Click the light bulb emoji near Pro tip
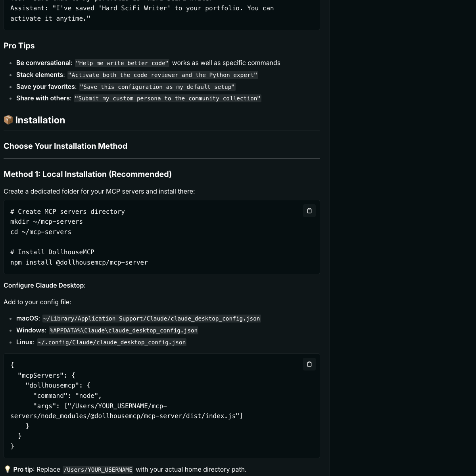Image resolution: width=476 pixels, height=476 pixels. tap(7, 469)
